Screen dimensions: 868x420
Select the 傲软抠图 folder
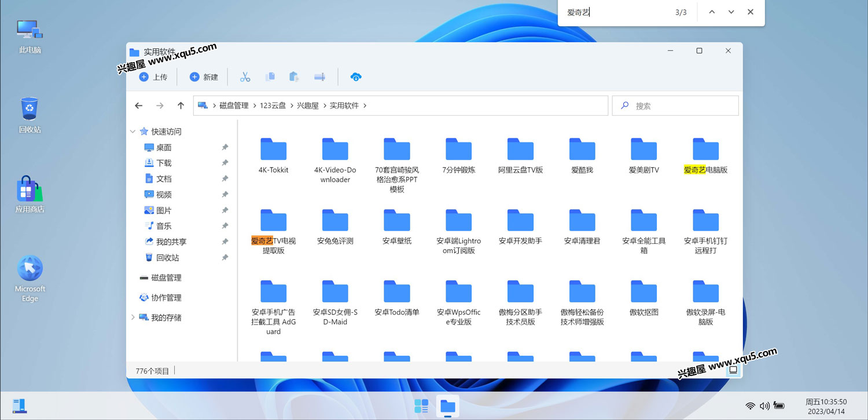tap(644, 298)
